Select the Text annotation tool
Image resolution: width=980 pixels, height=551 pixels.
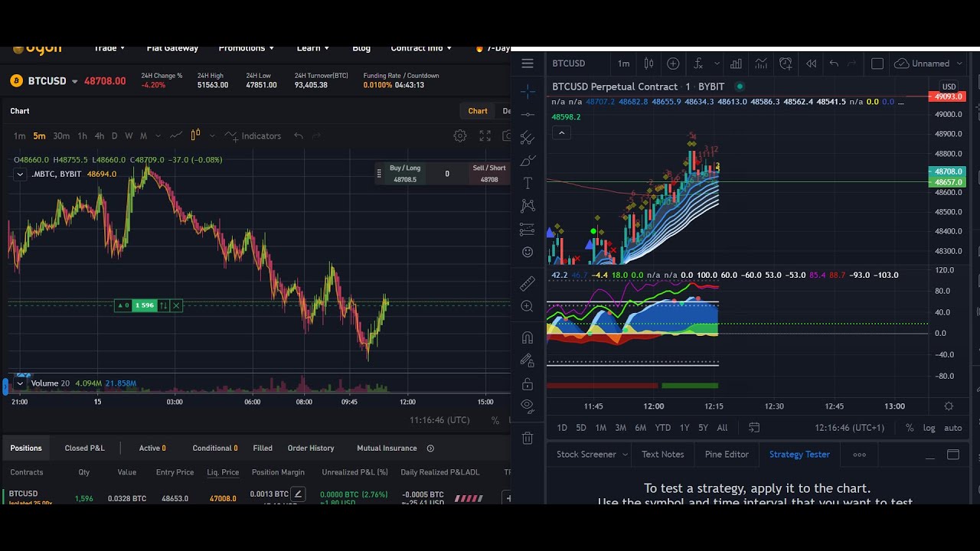point(528,184)
